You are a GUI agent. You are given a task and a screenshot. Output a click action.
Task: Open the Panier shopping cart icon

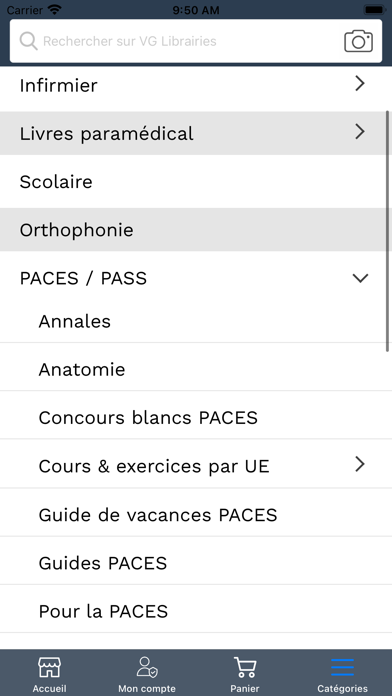pyautogui.click(x=245, y=668)
